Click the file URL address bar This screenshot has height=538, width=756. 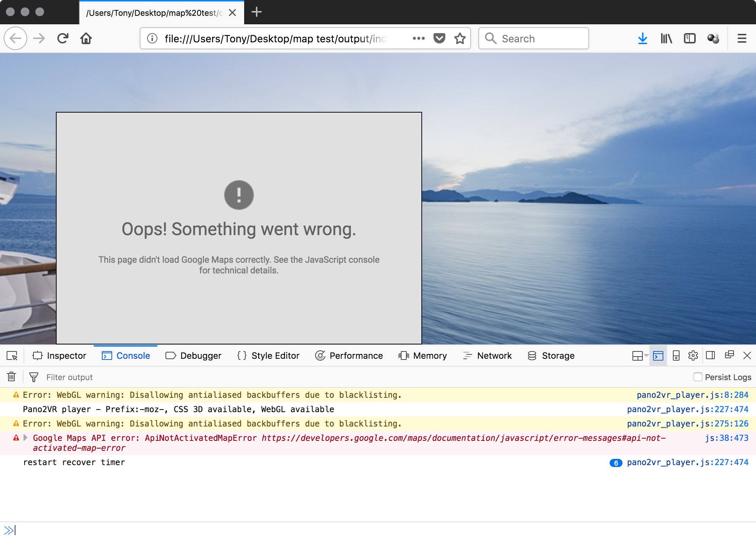[x=276, y=38]
